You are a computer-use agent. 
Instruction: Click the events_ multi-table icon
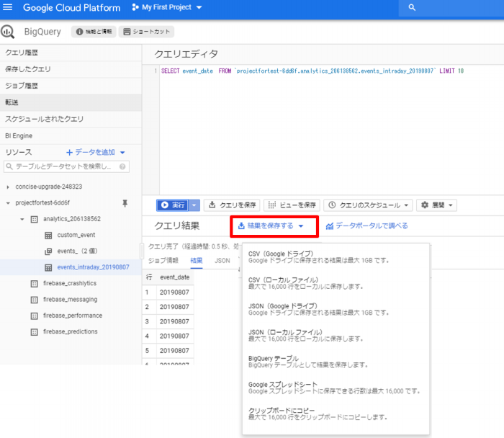(48, 251)
